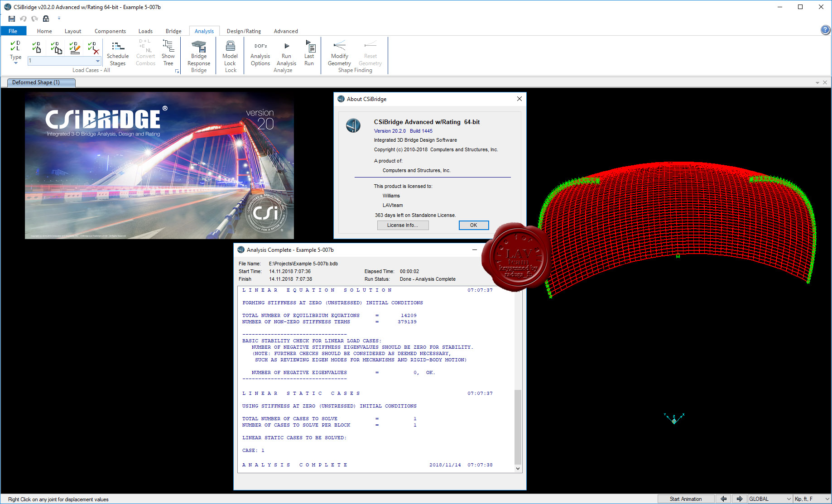Click the file path E:\Projects\Example 5-007b.bdb
The width and height of the screenshot is (832, 504).
(x=303, y=264)
